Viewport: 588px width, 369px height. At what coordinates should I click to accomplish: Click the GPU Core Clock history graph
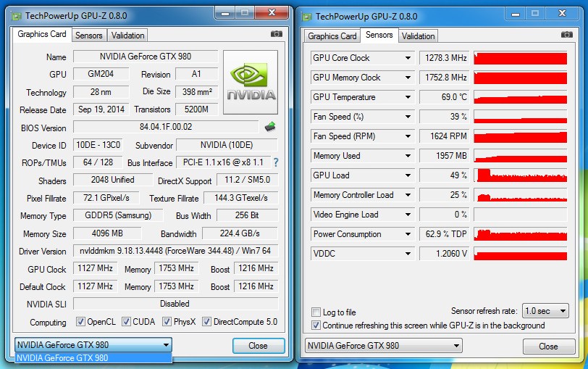point(521,58)
